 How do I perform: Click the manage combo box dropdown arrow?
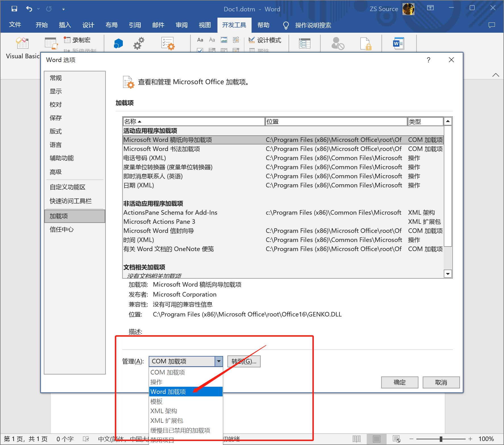click(219, 361)
